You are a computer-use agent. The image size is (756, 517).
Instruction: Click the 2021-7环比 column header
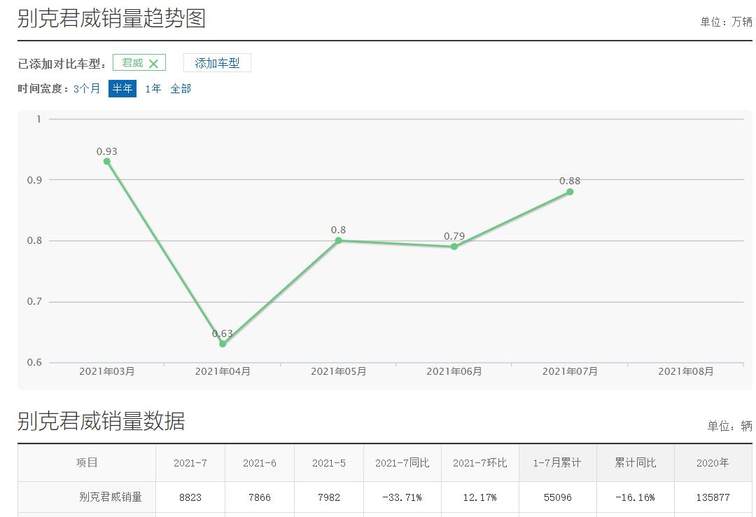(x=480, y=463)
